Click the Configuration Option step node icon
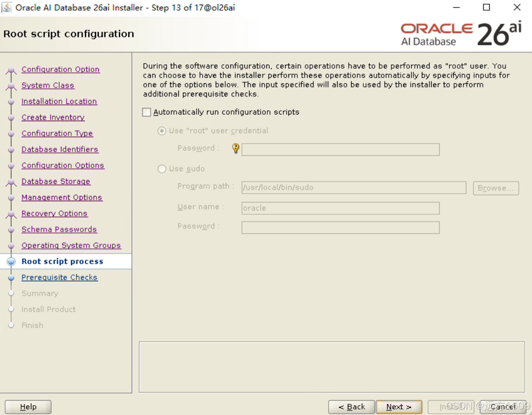This screenshot has height=415, width=532. (x=11, y=70)
